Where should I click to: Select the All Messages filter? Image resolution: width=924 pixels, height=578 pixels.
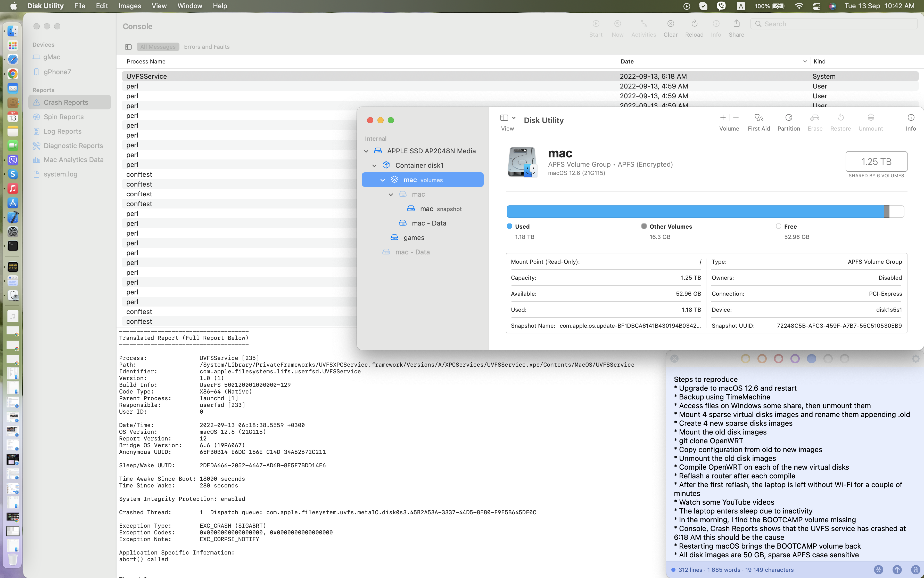pos(158,47)
